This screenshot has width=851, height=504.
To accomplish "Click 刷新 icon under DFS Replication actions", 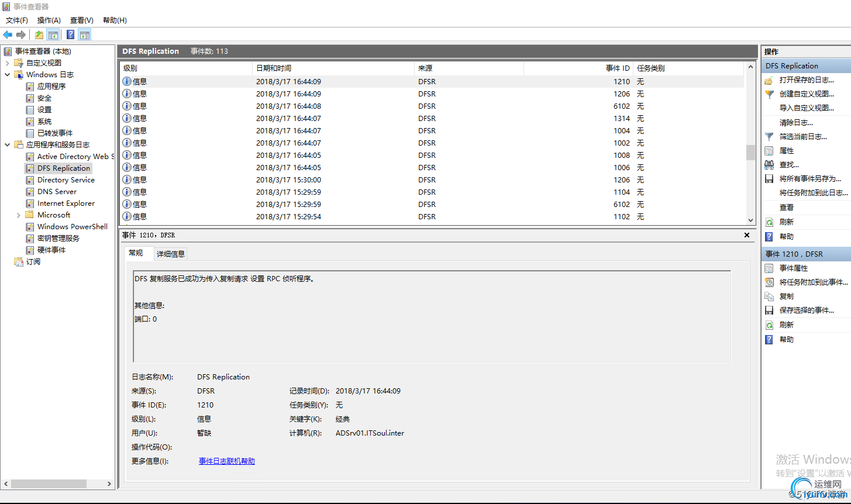I will 769,222.
